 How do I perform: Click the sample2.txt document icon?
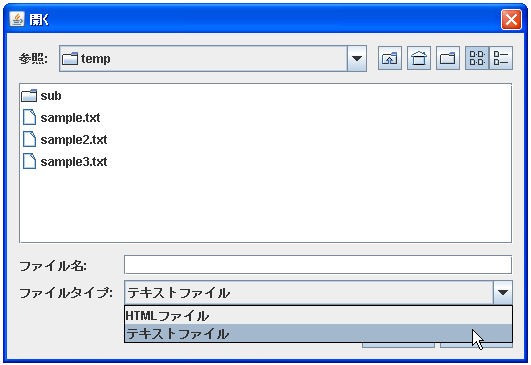(x=29, y=139)
